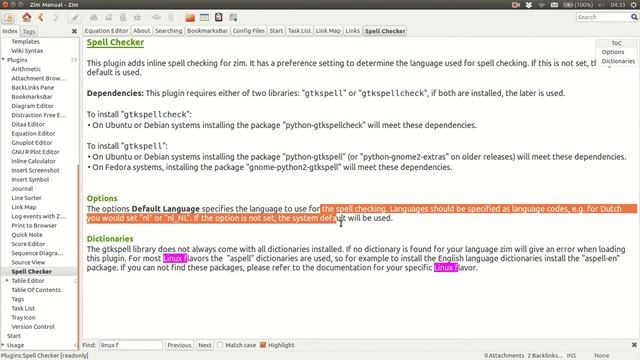Open Equation Editor in path bar
The image size is (640, 360).
point(107,31)
